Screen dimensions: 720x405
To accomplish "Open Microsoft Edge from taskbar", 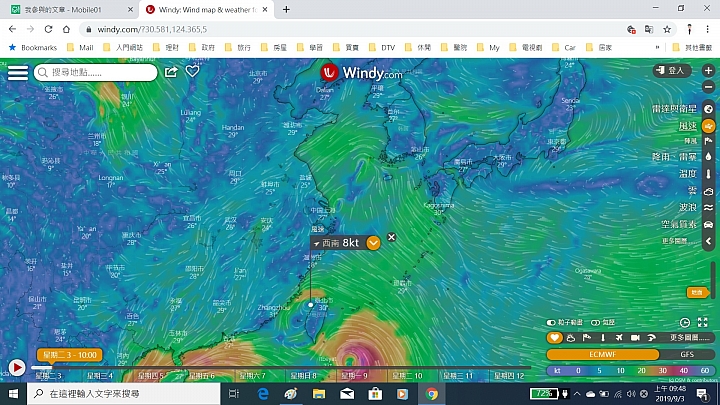I will pyautogui.click(x=263, y=394).
